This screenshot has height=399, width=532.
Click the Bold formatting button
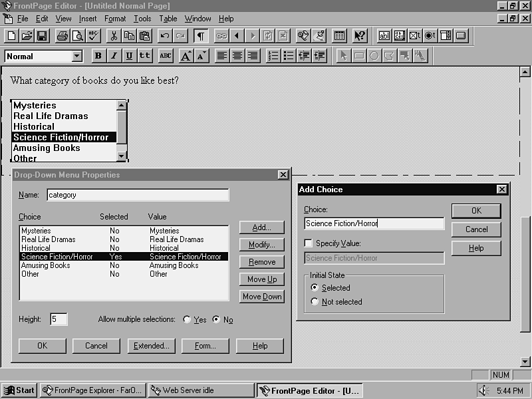98,56
